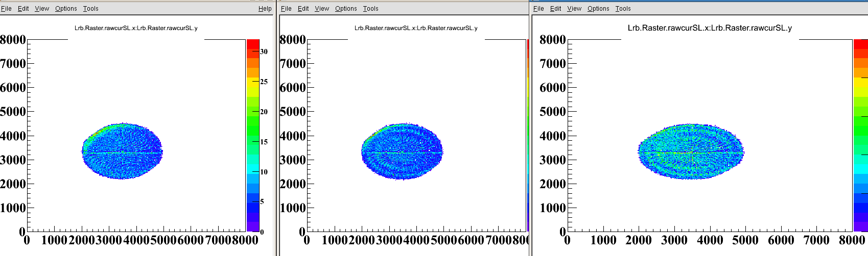Screen dimensions: 868x256
Task: Select plot title Lrb.Raster.rawcurSL in right window
Action: click(710, 28)
